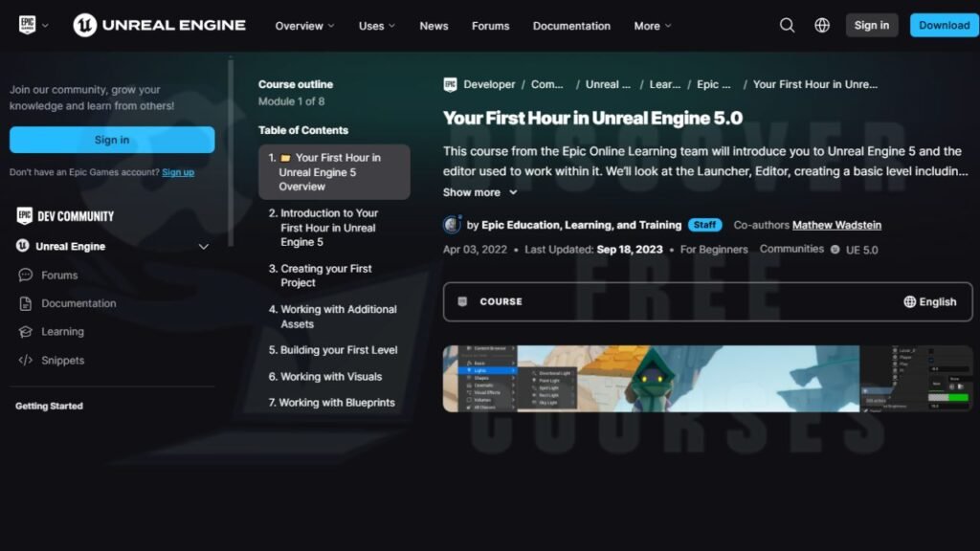Click the Download button
Image resolution: width=980 pixels, height=551 pixels.
click(x=944, y=25)
